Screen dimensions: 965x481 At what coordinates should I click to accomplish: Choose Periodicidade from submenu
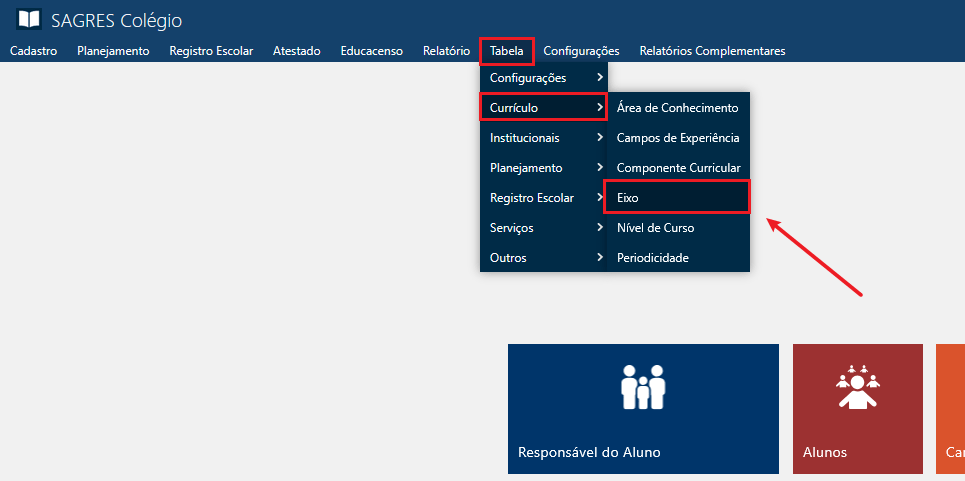[652, 258]
